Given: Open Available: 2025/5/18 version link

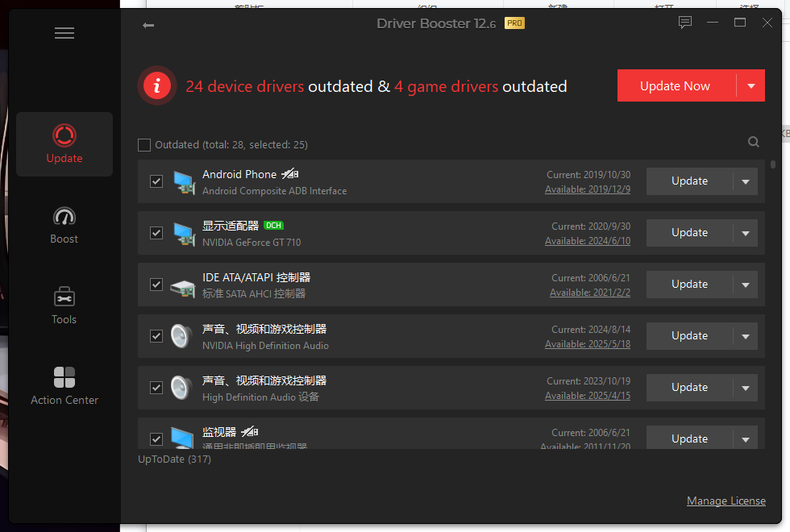Looking at the screenshot, I should pyautogui.click(x=588, y=344).
